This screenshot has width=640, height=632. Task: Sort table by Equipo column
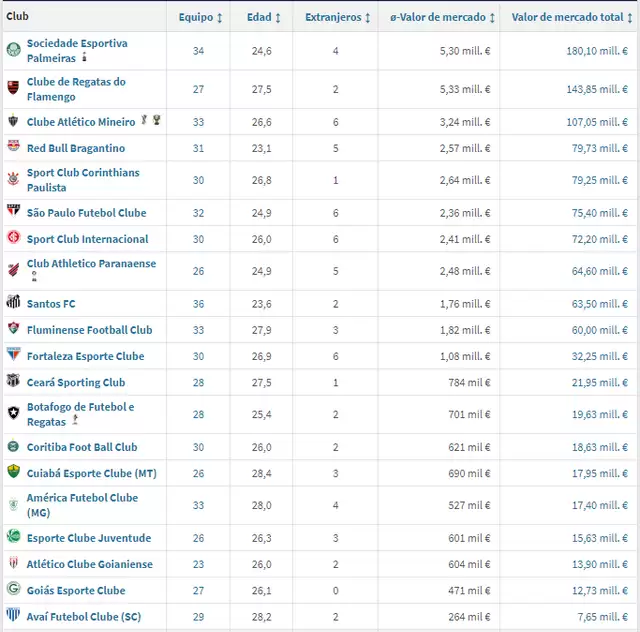pos(201,17)
